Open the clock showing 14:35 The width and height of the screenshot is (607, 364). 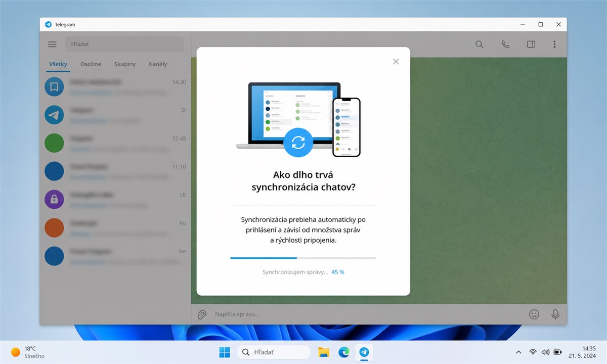582,352
